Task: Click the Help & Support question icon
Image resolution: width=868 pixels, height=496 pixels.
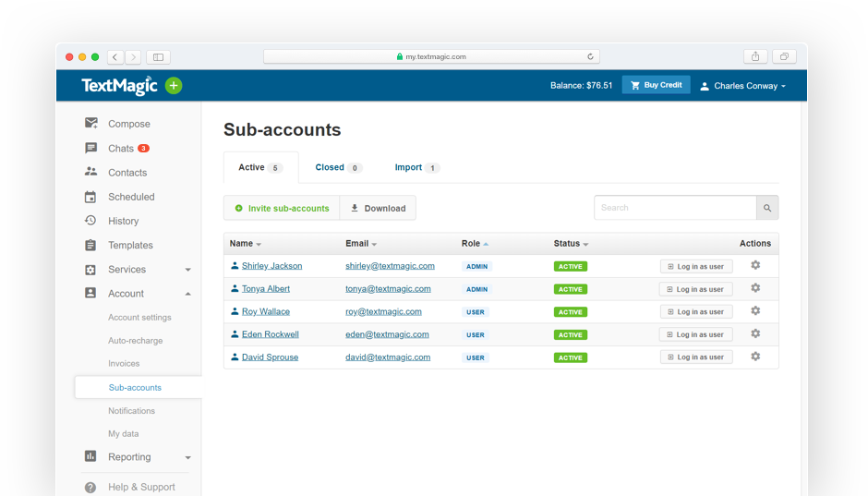Action: pyautogui.click(x=90, y=487)
